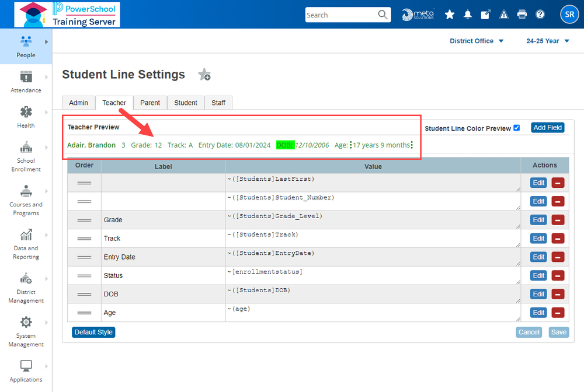The image size is (584, 392).
Task: Grab reorder handle for Age row
Action: pos(84,313)
